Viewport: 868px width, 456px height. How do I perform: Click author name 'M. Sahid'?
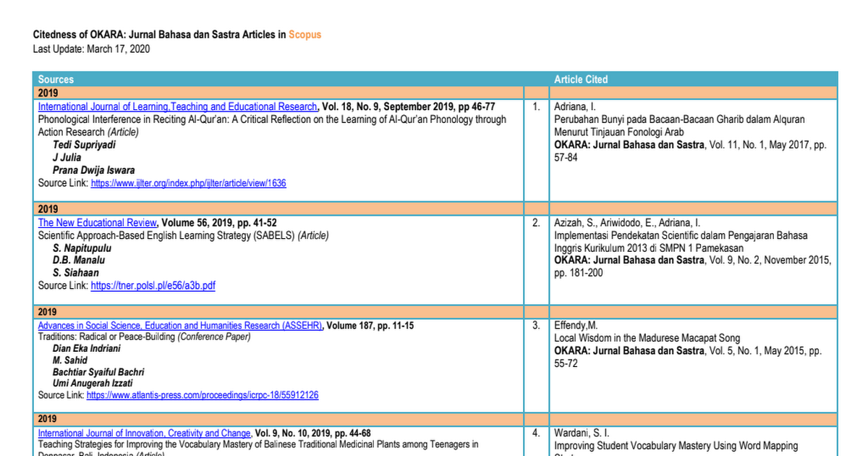(70, 360)
